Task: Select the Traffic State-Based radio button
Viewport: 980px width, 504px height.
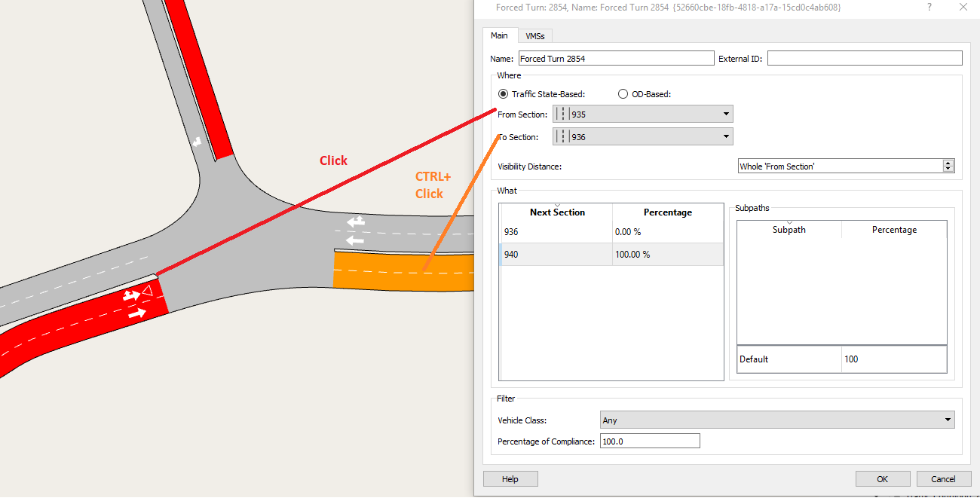Action: click(x=503, y=93)
